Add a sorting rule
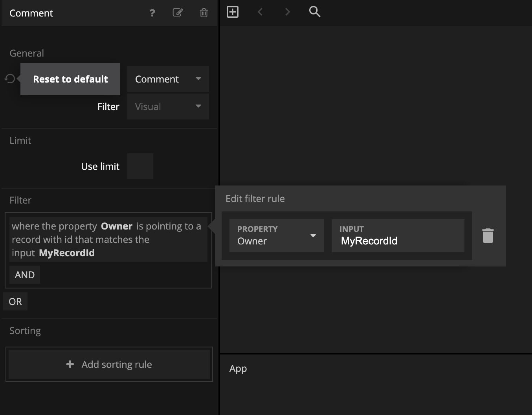The image size is (532, 415). [109, 364]
